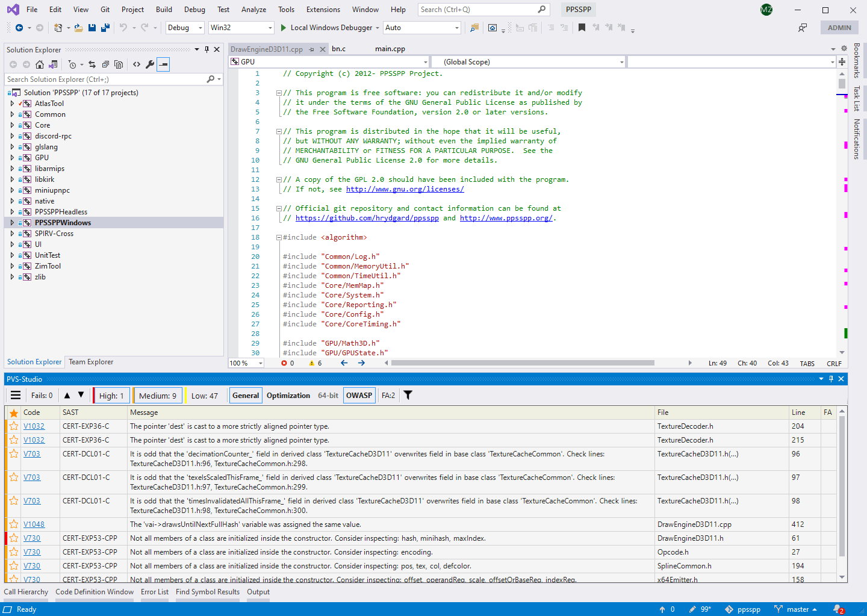Open the GPU project scope dropdown
Viewport: 867px width, 616px height.
[x=329, y=61]
